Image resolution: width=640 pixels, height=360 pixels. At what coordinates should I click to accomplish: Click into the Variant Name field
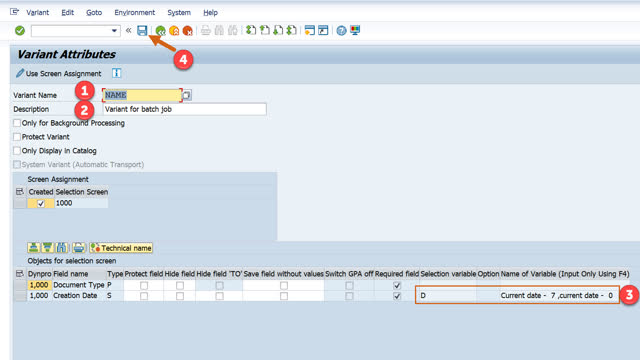142,95
